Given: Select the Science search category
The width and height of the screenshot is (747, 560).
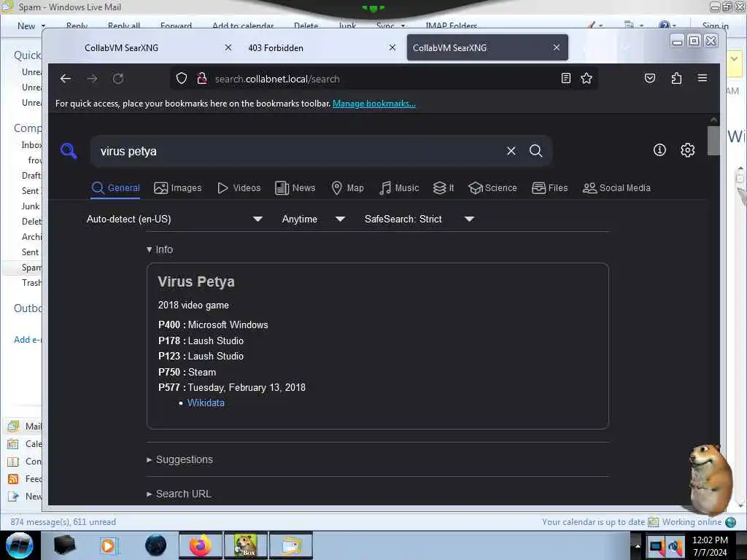Looking at the screenshot, I should point(492,188).
